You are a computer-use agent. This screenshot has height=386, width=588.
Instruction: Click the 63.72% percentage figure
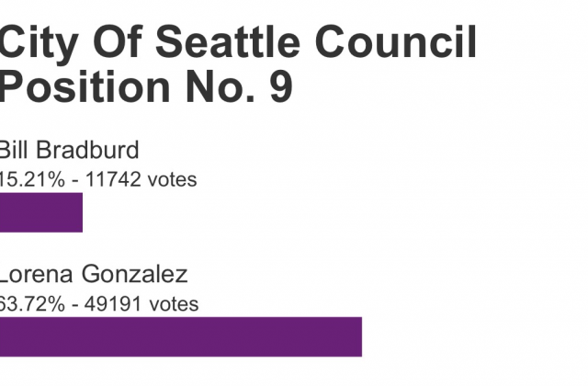(32, 303)
